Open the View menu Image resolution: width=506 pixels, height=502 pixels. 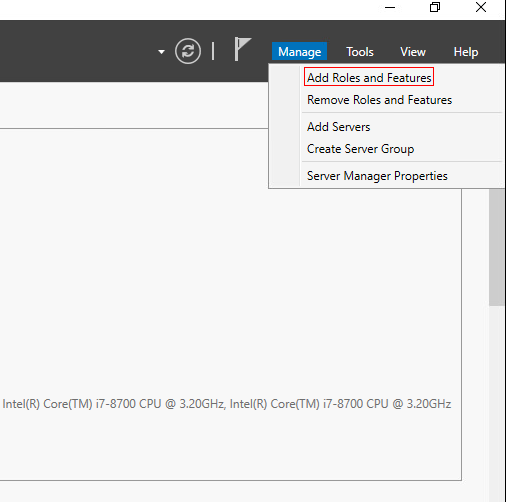click(x=413, y=52)
